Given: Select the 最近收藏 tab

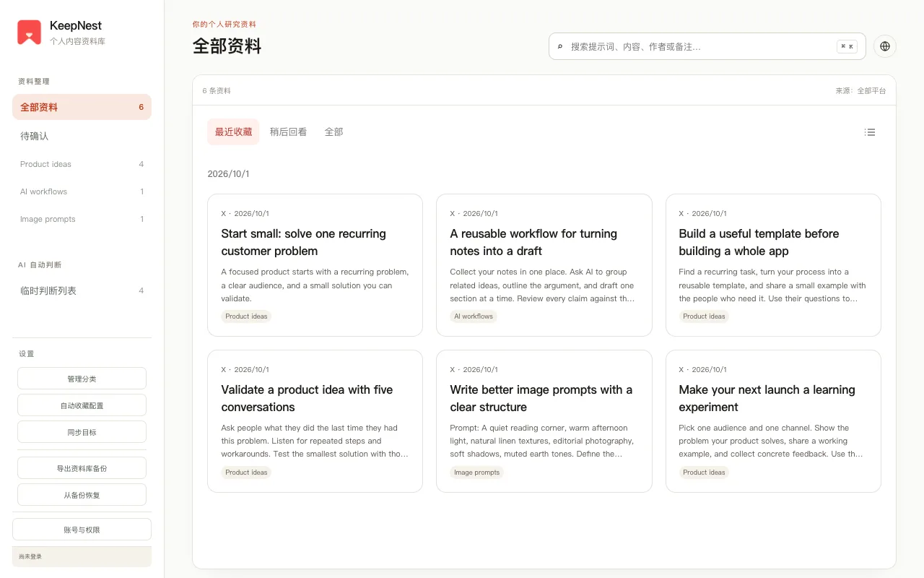Looking at the screenshot, I should tap(233, 132).
